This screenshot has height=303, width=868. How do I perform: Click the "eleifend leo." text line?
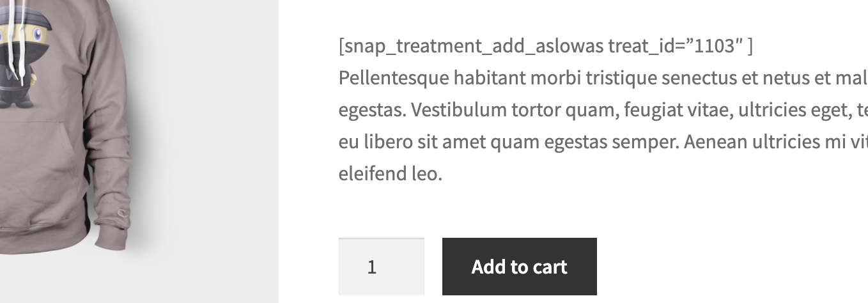pos(390,173)
